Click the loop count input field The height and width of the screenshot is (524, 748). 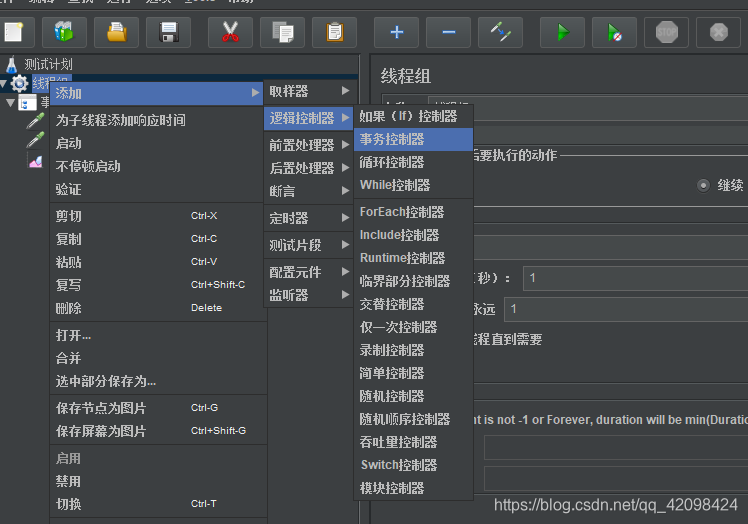(626, 309)
